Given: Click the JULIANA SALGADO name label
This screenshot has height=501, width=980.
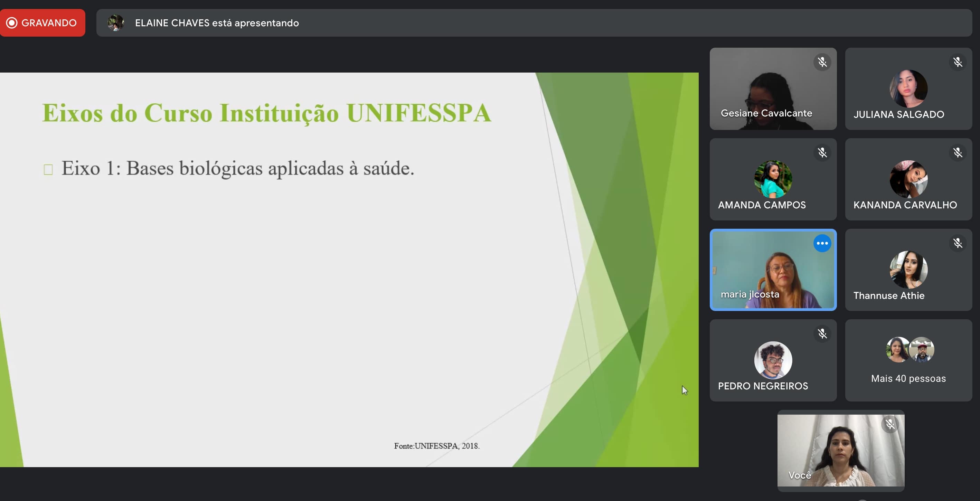Looking at the screenshot, I should click(898, 114).
